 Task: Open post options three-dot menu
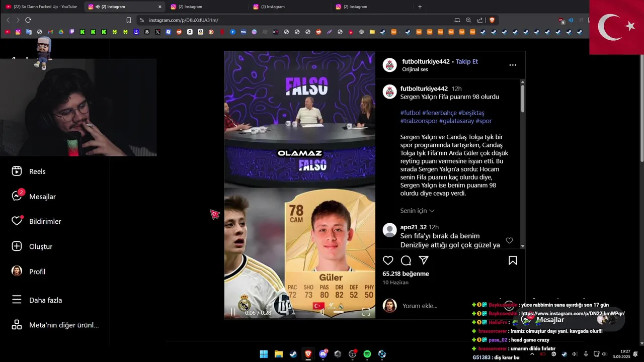(513, 65)
